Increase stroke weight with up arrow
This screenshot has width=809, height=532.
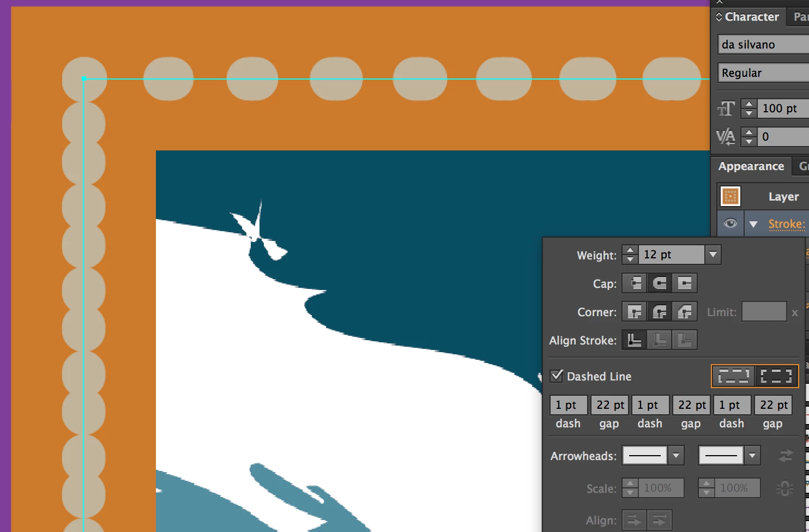coord(630,250)
